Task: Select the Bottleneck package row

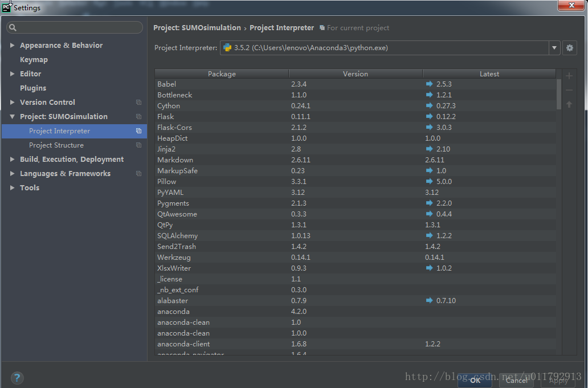Action: click(x=356, y=95)
